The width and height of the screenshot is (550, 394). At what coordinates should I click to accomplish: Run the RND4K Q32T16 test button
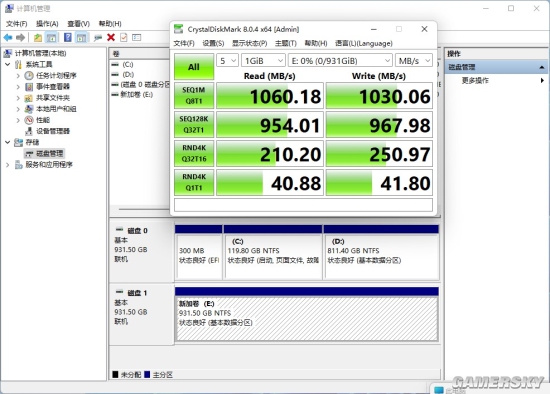coord(194,153)
